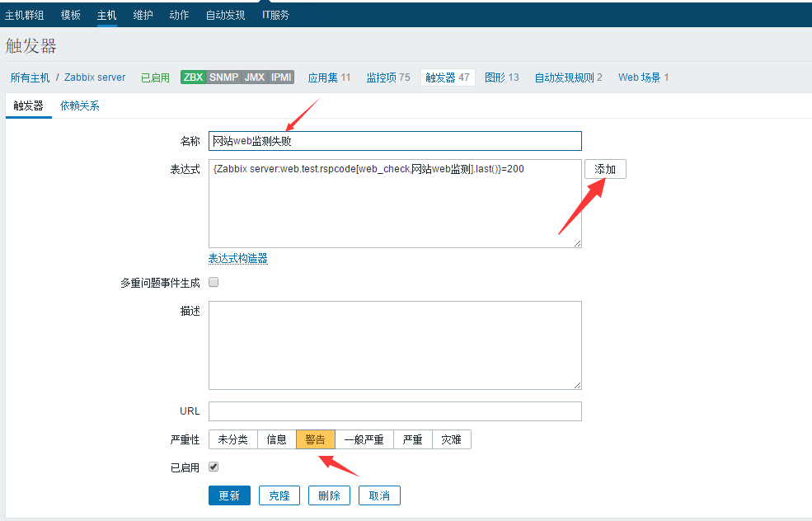Open the 表达式构造器 link
The image size is (812, 521).
[x=238, y=258]
